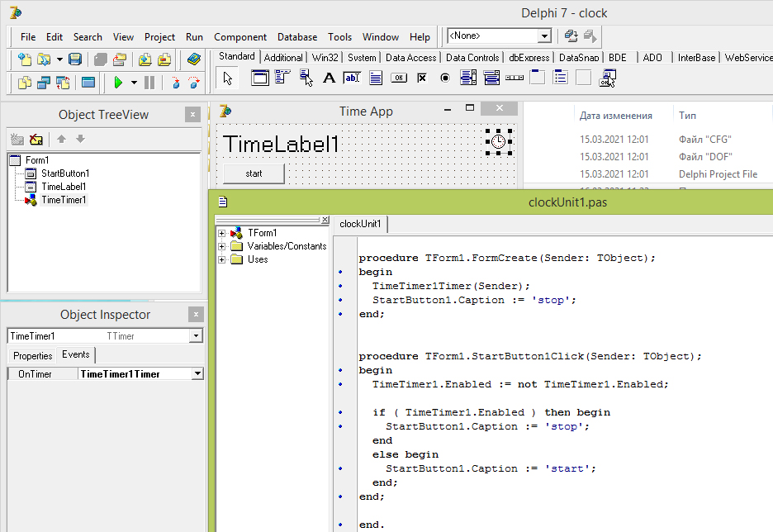Click the Save current desktop icon
Image resolution: width=773 pixels, height=532 pixels.
571,36
